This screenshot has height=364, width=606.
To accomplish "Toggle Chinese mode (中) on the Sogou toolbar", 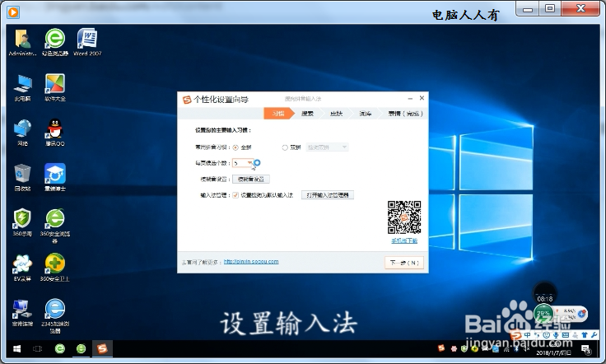I will [527, 334].
